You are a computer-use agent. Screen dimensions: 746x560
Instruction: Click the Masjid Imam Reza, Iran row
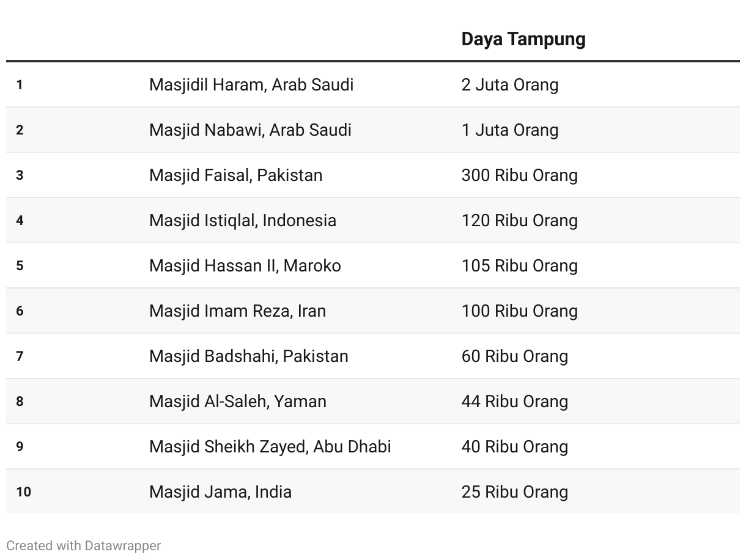click(x=373, y=311)
